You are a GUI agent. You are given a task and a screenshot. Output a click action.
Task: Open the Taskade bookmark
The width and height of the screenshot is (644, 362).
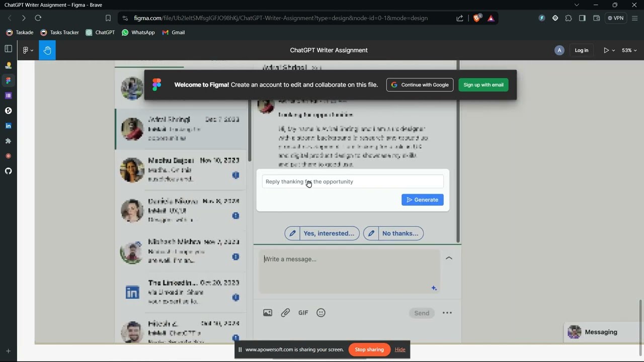pyautogui.click(x=20, y=32)
